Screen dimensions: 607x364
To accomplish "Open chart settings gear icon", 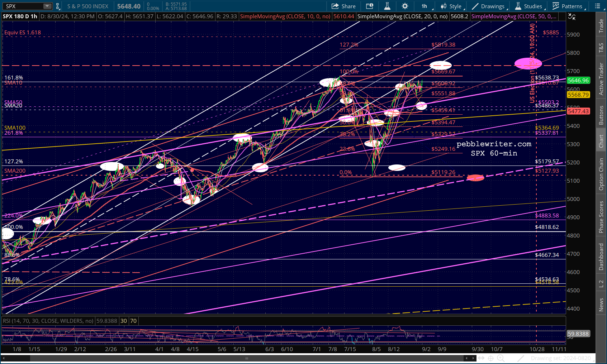I will [x=405, y=6].
